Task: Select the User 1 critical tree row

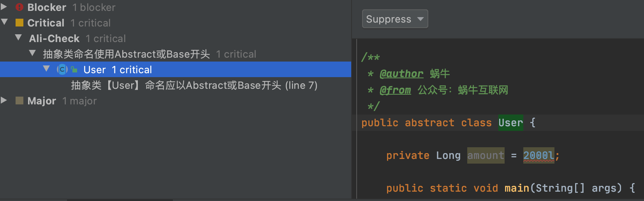Action: pyautogui.click(x=176, y=69)
